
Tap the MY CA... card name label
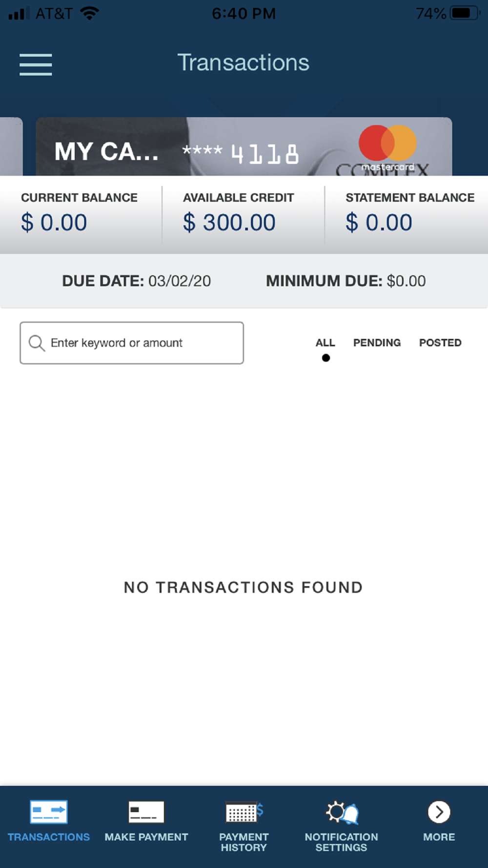106,151
